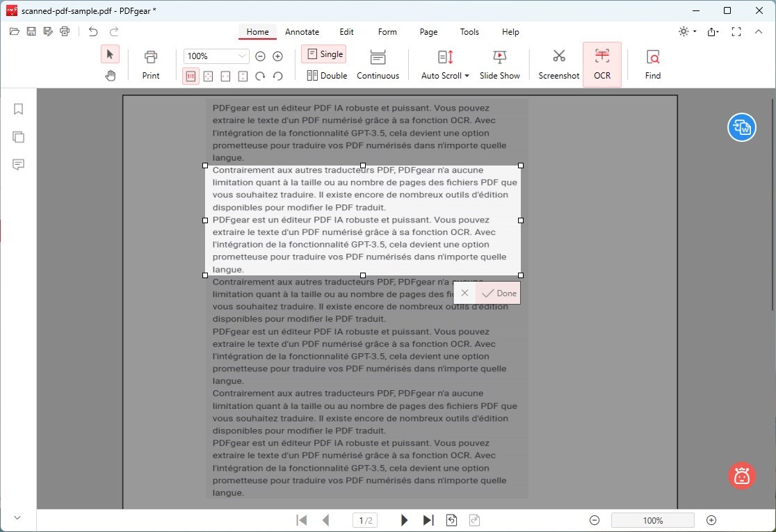Open the Find tool

click(653, 65)
